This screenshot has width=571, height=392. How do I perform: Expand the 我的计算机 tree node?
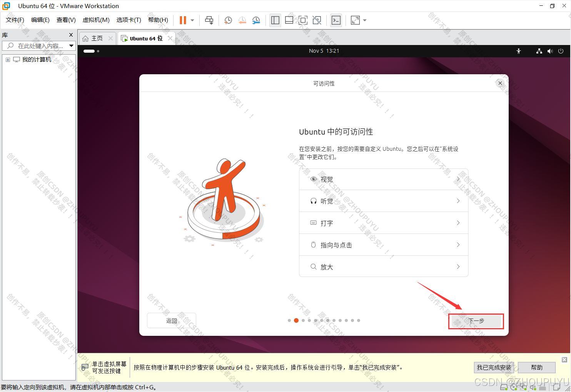tap(8, 60)
